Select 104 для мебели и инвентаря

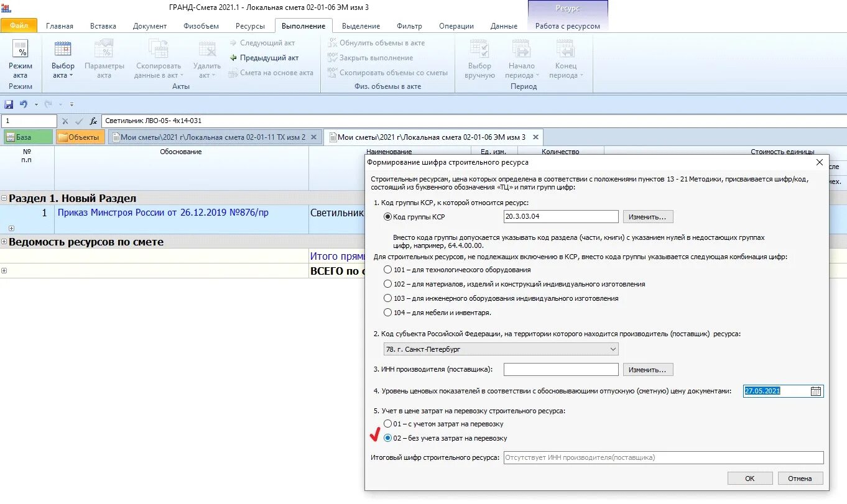pyautogui.click(x=388, y=313)
